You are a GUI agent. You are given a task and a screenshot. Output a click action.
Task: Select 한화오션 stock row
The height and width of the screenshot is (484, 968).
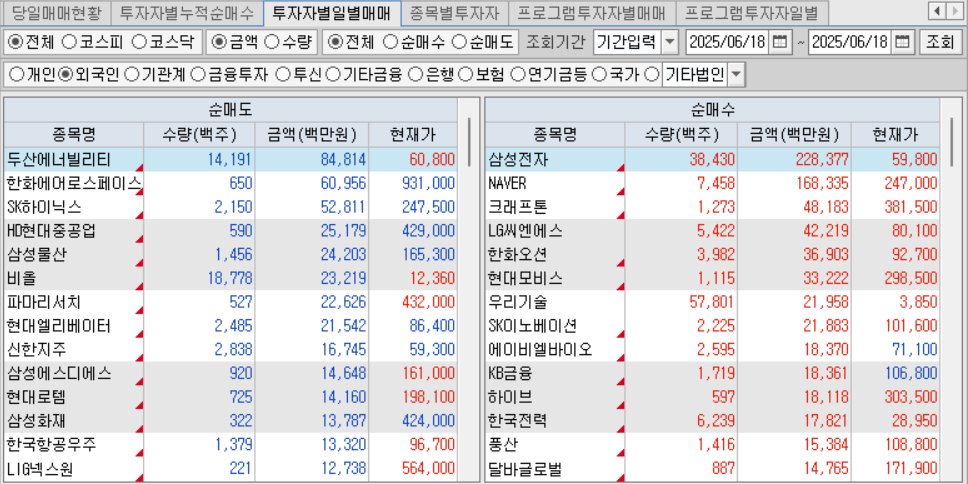pyautogui.click(x=713, y=254)
